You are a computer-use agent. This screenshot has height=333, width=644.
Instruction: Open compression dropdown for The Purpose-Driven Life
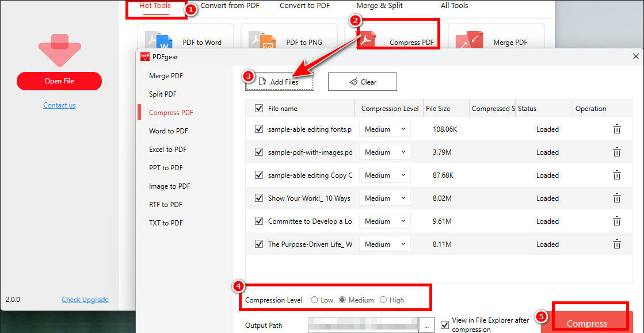click(385, 244)
